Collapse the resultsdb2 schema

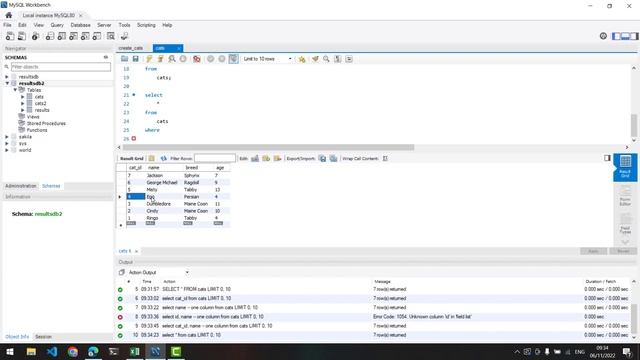tap(7, 83)
